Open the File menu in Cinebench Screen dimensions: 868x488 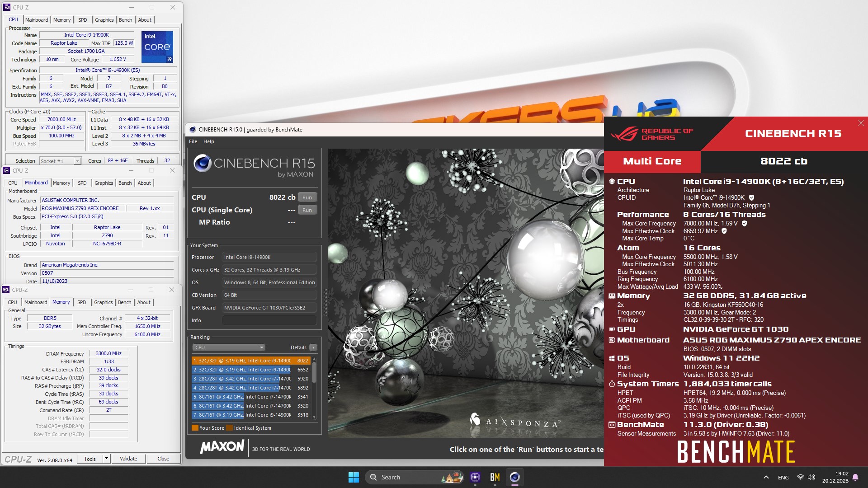[193, 141]
